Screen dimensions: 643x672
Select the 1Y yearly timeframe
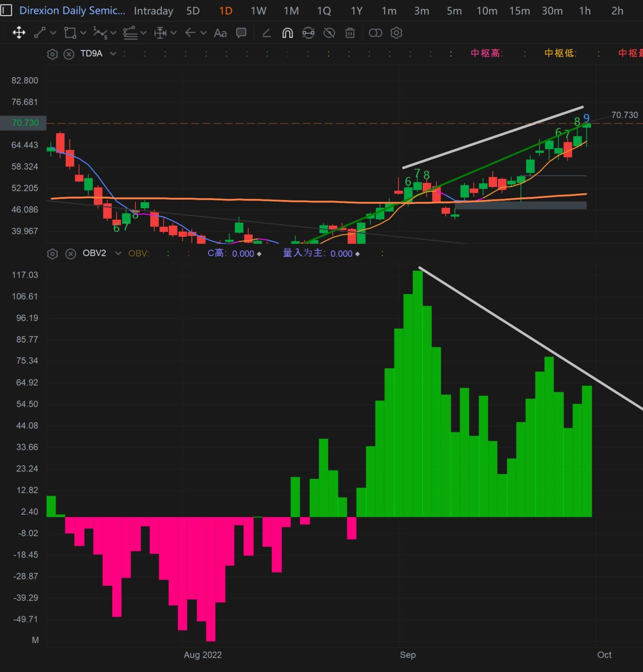[356, 11]
